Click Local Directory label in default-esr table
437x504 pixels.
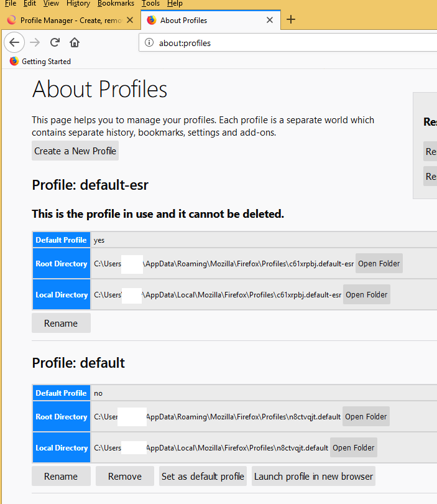coord(62,294)
